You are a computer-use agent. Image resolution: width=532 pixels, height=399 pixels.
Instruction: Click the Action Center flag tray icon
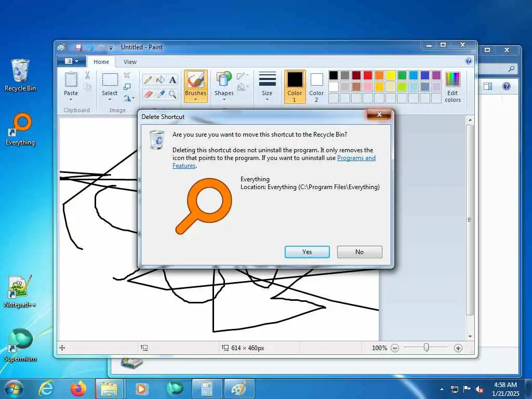[x=467, y=389]
